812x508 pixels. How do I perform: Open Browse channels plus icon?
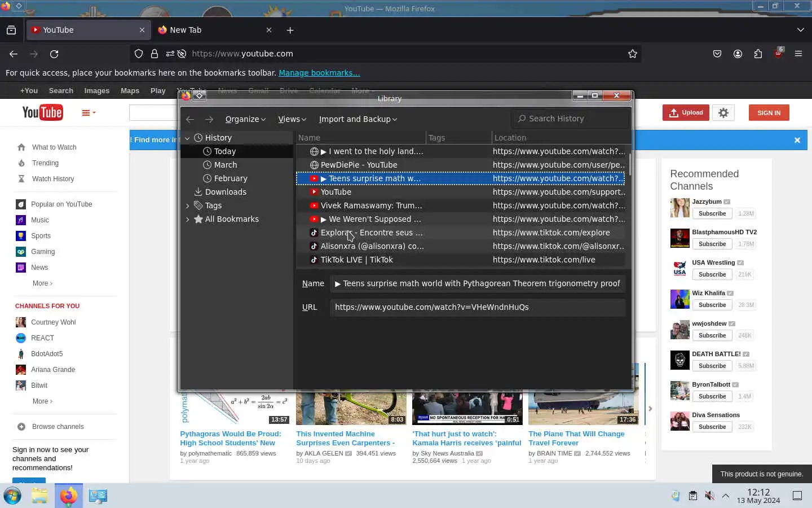[x=21, y=427]
